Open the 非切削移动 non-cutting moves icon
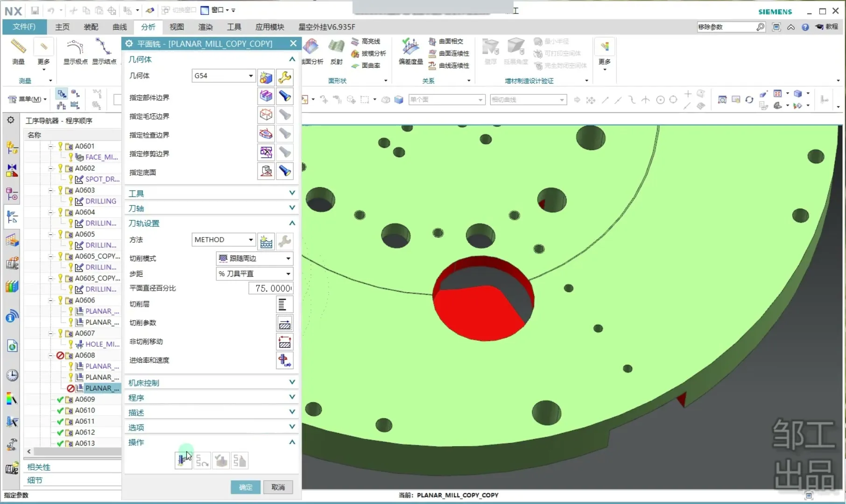846x504 pixels. 284,342
